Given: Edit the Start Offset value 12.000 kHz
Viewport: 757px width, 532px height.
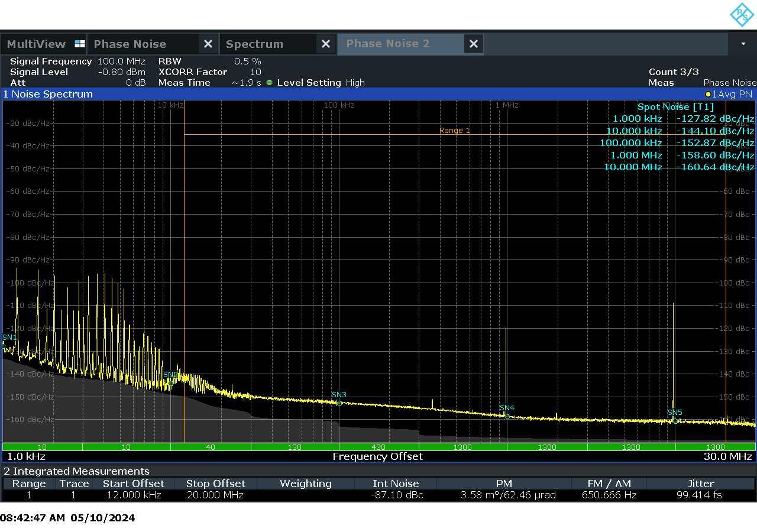Looking at the screenshot, I should pyautogui.click(x=134, y=495).
